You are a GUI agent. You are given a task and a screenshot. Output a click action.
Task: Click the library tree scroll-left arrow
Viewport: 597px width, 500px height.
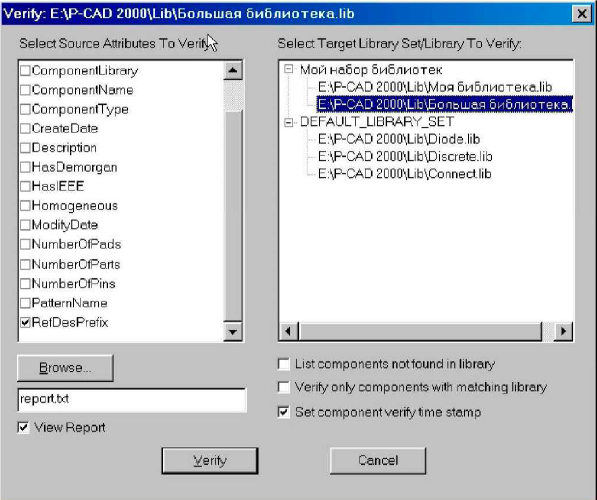point(289,331)
